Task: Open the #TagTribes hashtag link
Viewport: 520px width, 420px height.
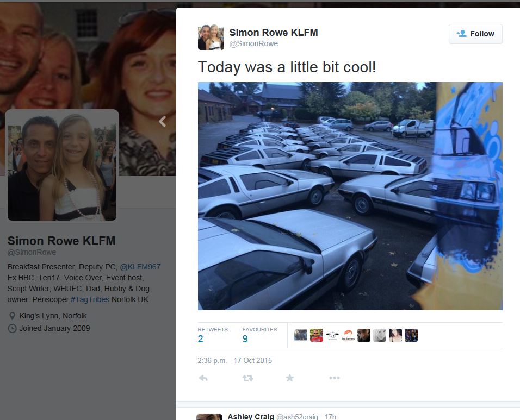Action: coord(90,299)
